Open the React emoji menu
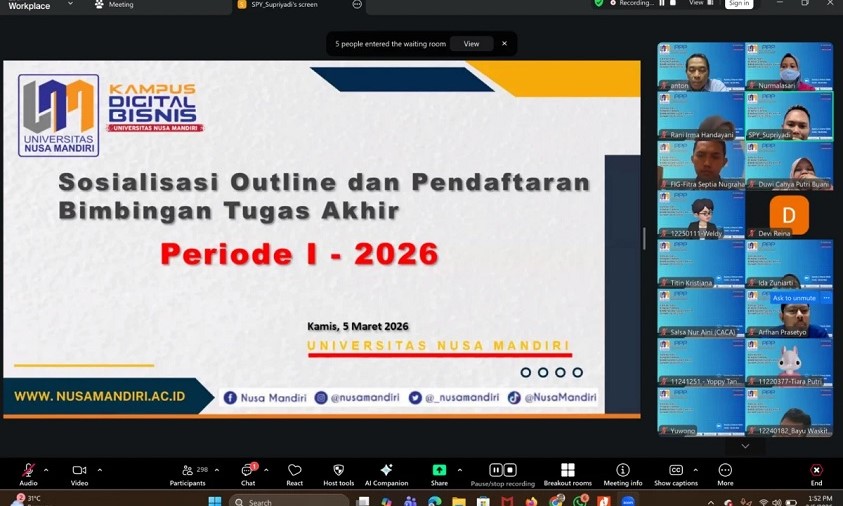This screenshot has width=843, height=506. (294, 471)
